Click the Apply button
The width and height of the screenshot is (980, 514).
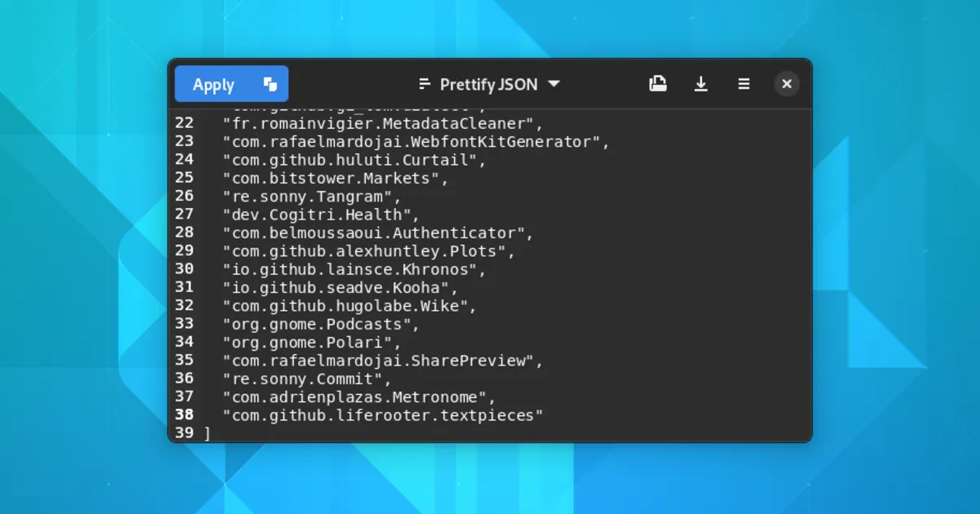214,84
